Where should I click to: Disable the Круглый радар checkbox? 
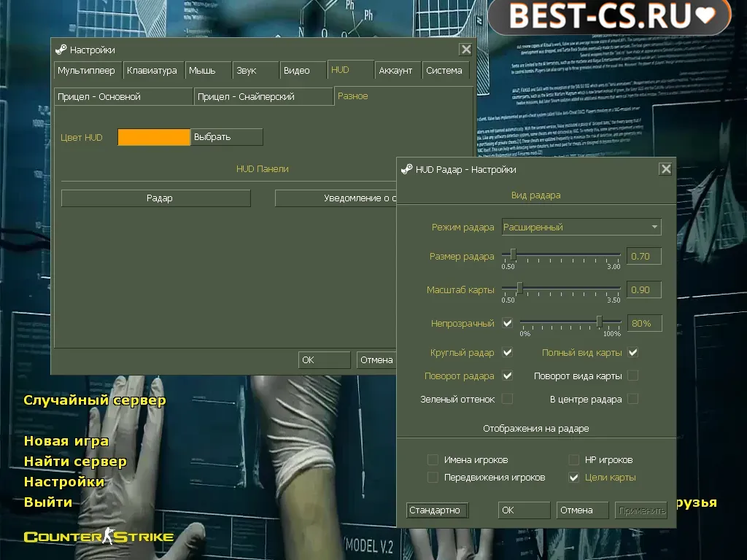coord(508,352)
